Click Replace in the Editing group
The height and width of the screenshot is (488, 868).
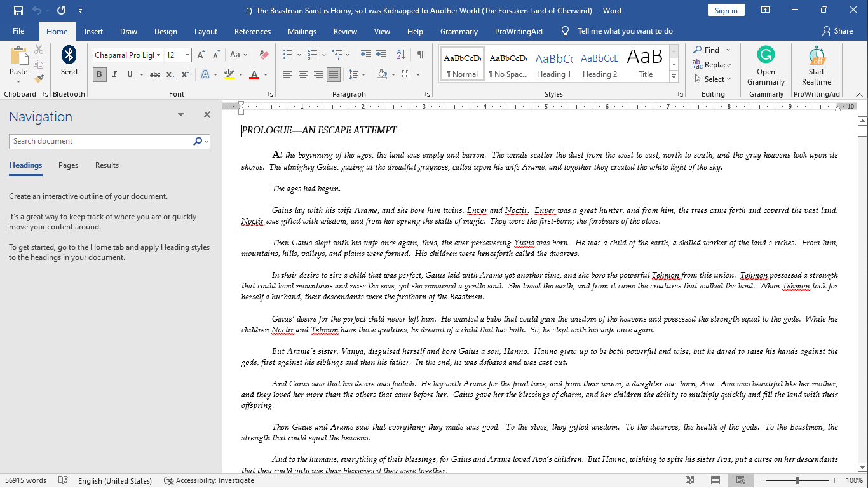pos(712,65)
